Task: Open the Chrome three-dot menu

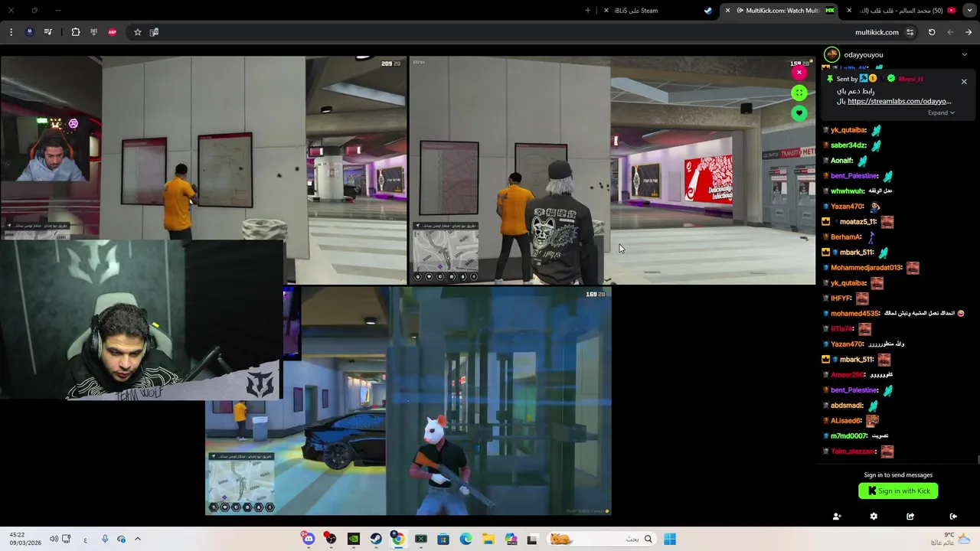Action: [11, 32]
